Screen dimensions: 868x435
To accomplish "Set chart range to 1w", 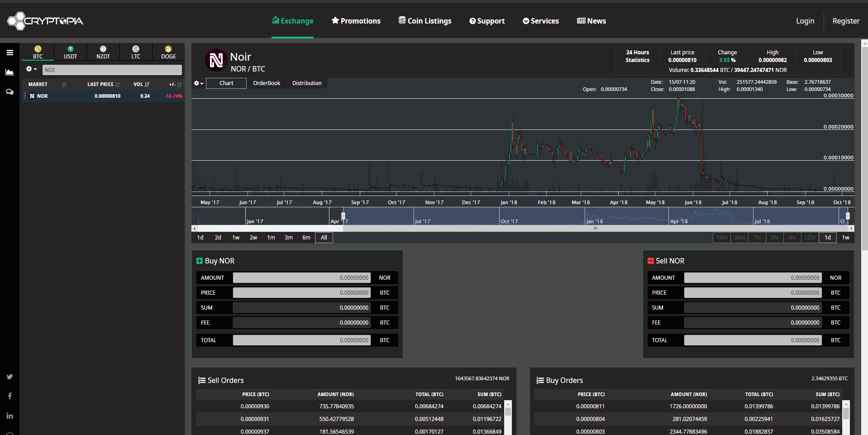I will (x=236, y=238).
